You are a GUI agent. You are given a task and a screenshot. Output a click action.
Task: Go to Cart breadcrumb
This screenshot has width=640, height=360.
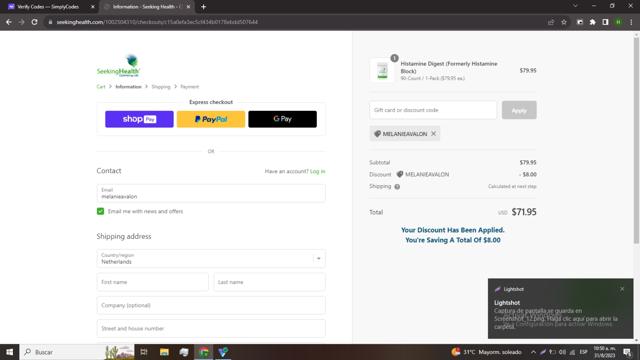point(101,87)
